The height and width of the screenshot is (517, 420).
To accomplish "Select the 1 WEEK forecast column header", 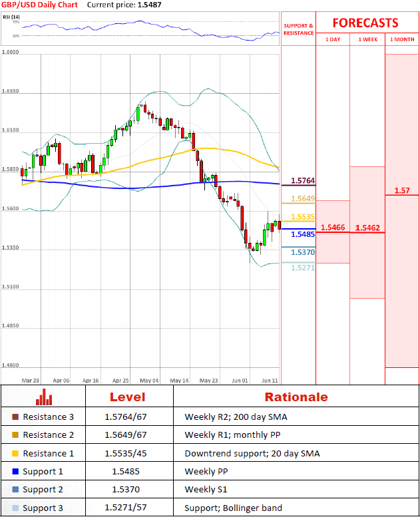I will 368,39.
